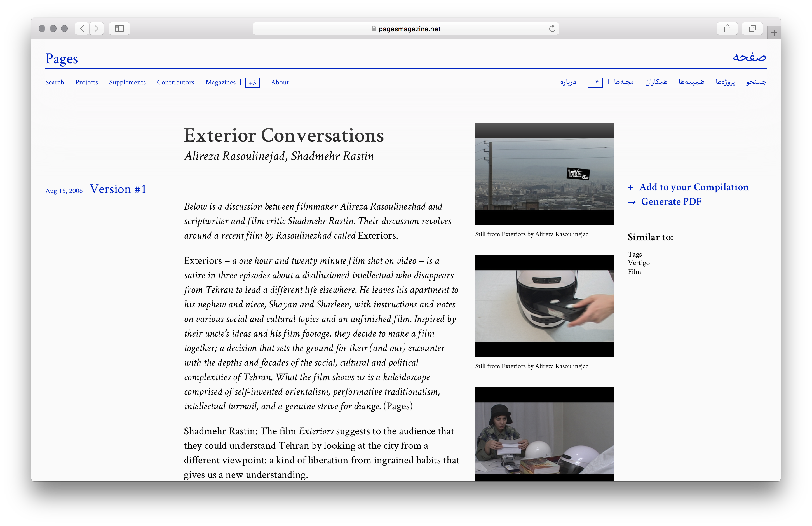Expand the +3 magazines box
Viewport: 812px width, 526px height.
(x=252, y=83)
